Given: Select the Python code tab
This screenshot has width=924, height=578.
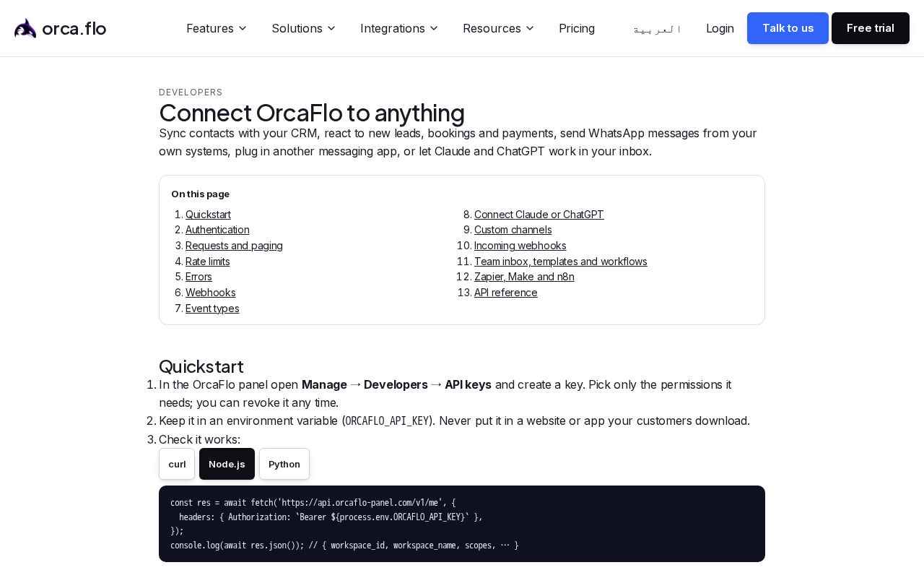Looking at the screenshot, I should [x=284, y=464].
